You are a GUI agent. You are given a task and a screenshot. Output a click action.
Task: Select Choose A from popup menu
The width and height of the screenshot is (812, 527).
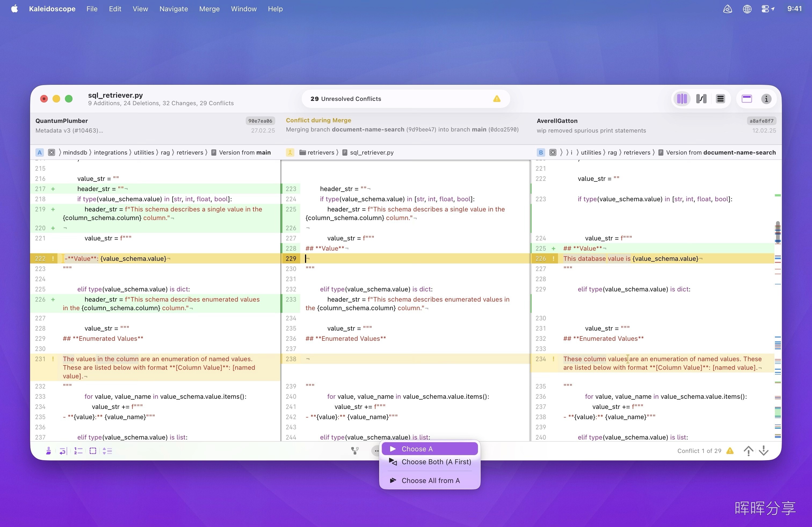[430, 449]
